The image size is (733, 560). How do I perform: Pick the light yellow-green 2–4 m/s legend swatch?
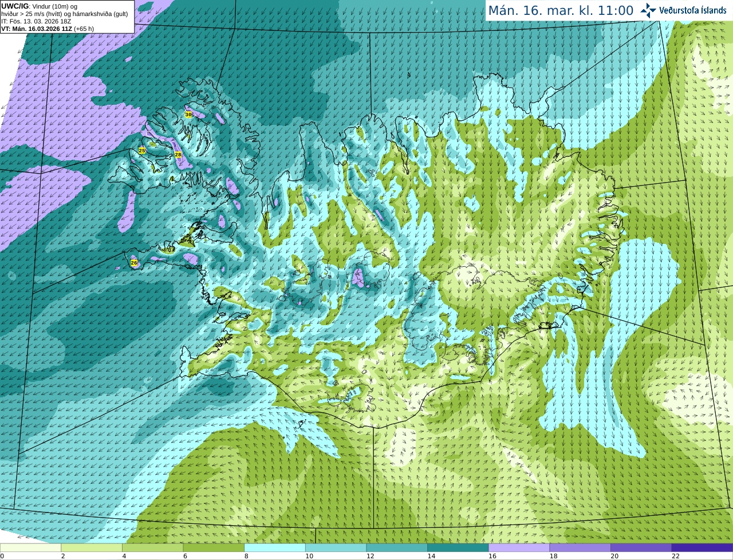pos(92,547)
